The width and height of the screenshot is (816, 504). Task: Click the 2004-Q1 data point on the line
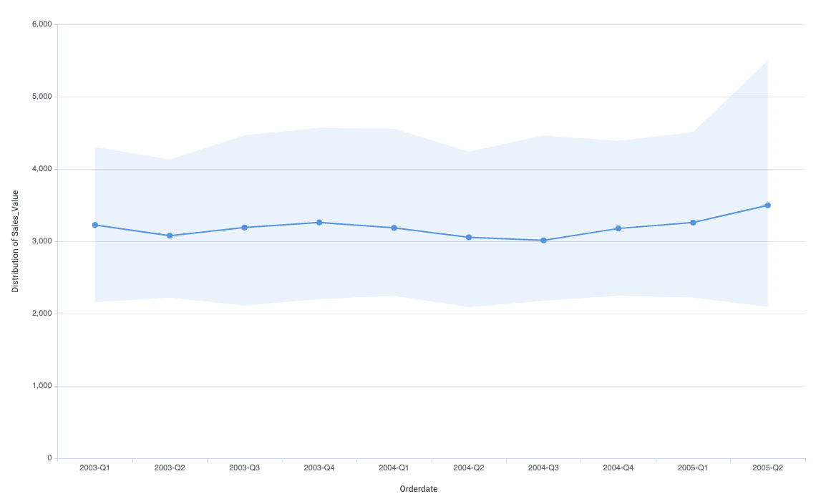[394, 228]
